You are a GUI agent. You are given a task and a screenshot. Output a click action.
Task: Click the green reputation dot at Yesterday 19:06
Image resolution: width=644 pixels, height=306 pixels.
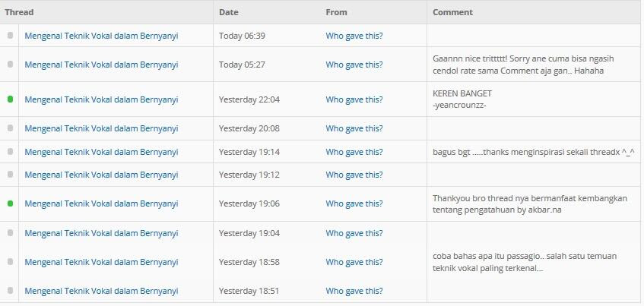pos(11,203)
